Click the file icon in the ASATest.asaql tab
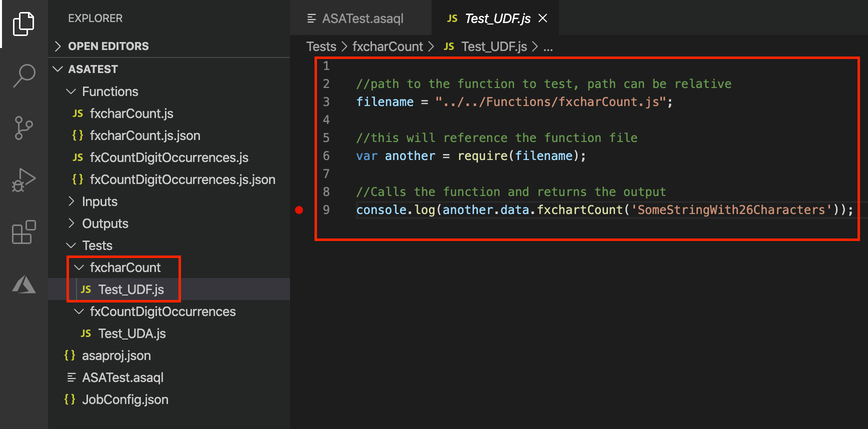The image size is (868, 429). (311, 18)
